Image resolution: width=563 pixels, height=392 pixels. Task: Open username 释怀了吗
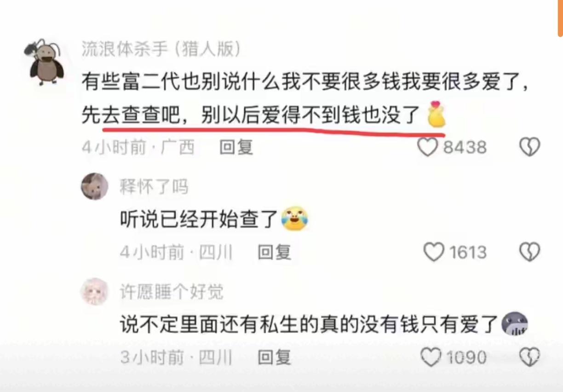pos(154,187)
